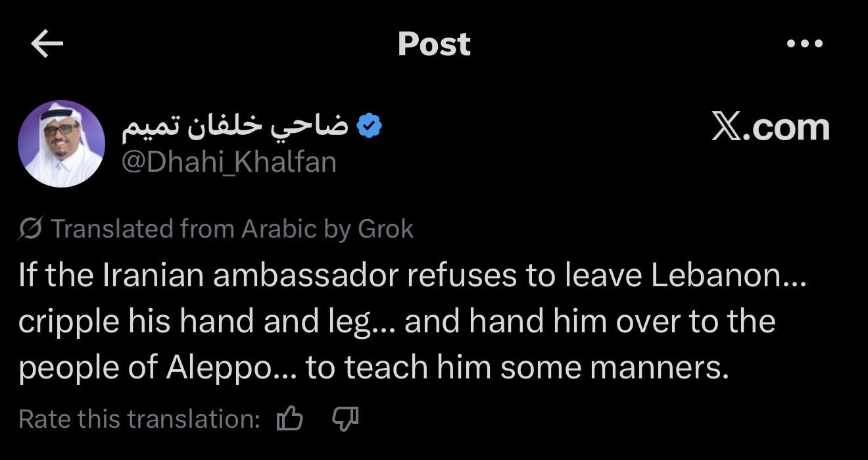Rate the translation with thumbs up
Screen dimensions: 868x460
(289, 419)
